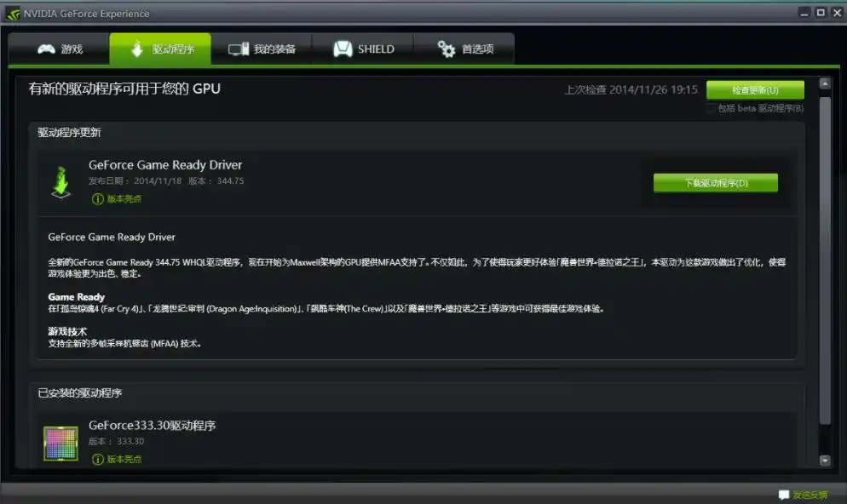Open 版本亮点 link for 344.75 driver
847x504 pixels.
[124, 199]
